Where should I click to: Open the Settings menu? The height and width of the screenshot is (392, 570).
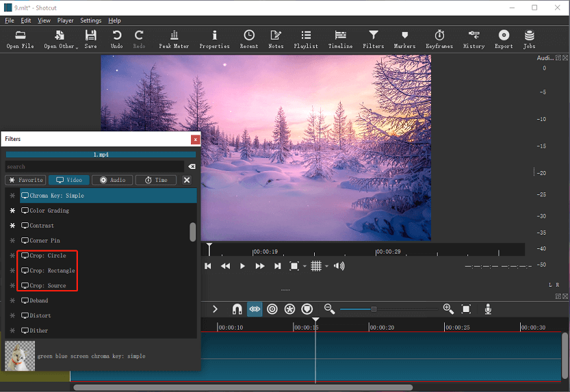[90, 21]
